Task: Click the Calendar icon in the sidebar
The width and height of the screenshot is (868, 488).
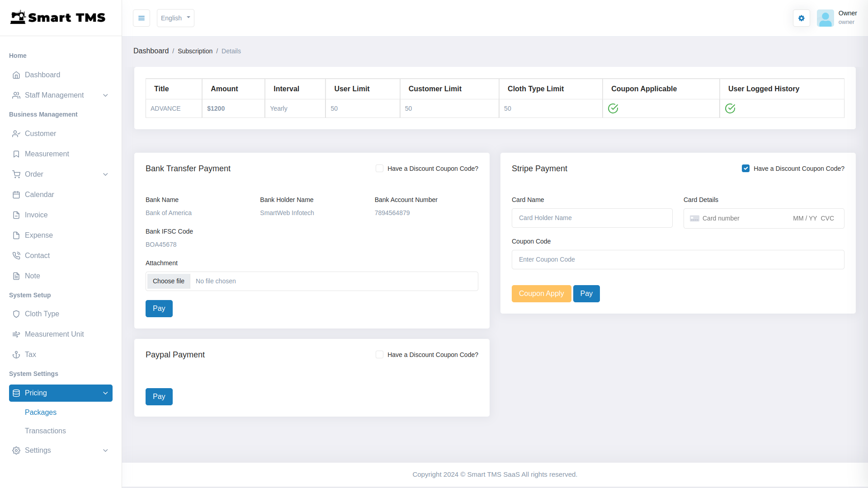Action: click(x=16, y=194)
